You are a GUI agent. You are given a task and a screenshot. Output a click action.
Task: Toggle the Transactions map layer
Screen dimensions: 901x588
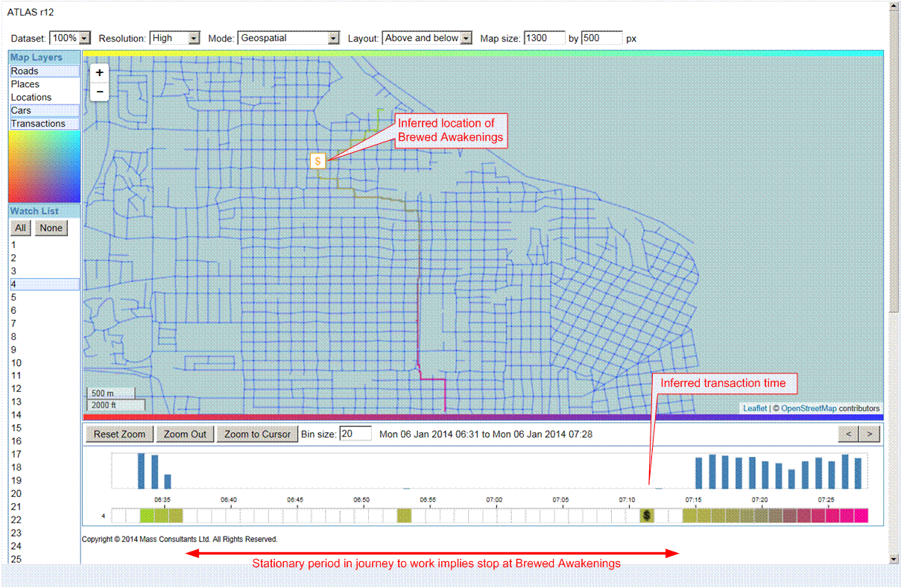(x=44, y=124)
